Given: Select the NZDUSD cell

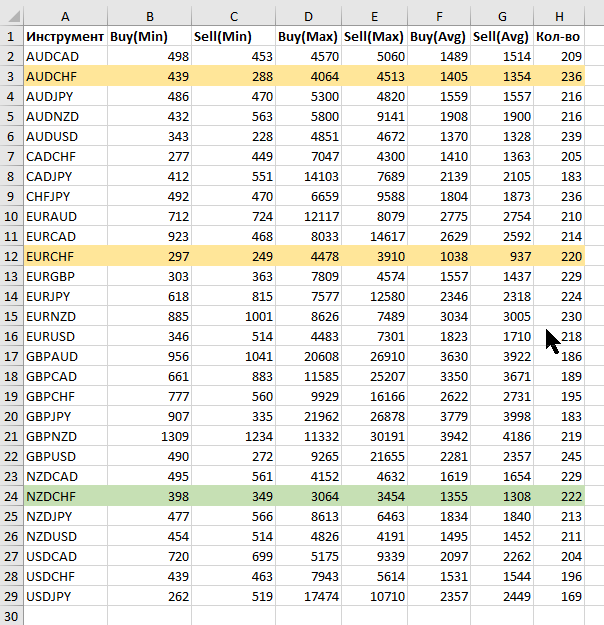Looking at the screenshot, I should pos(65,537).
